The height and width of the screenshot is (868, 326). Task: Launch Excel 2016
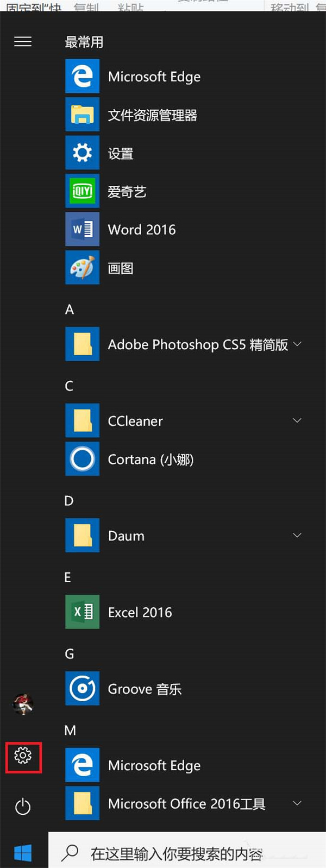pos(140,612)
